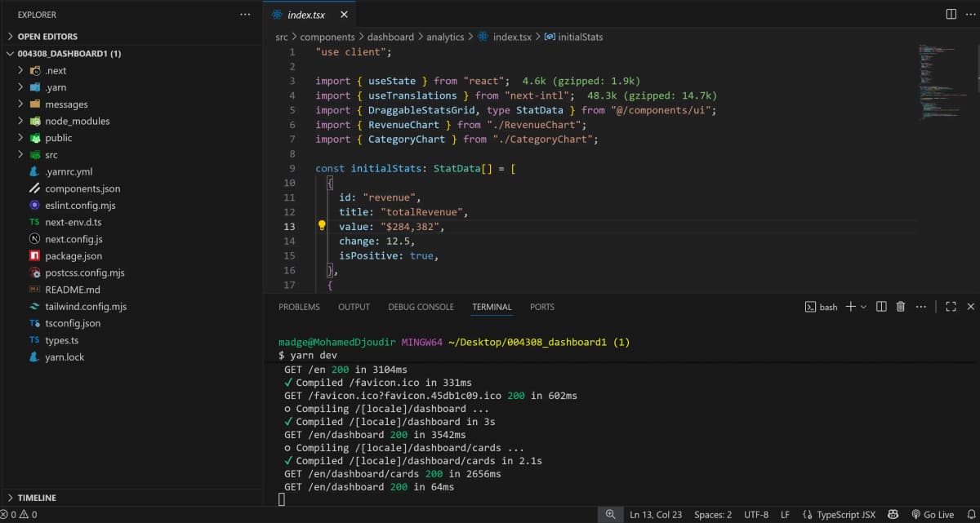
Task: Open editor more actions ellipsis menu
Action: pos(970,14)
